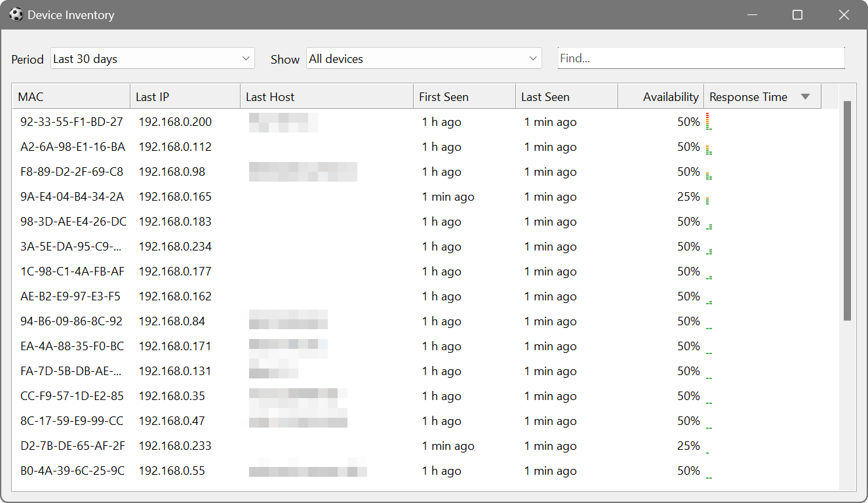Click the Response Time sort arrow
The image size is (868, 503).
click(x=806, y=97)
